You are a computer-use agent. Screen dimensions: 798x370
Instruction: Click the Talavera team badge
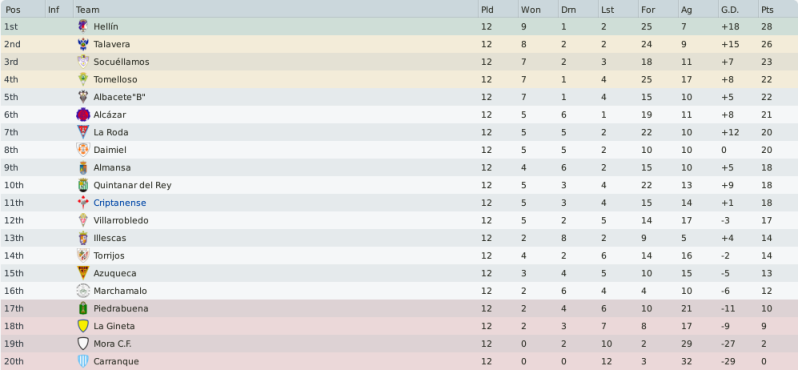(x=83, y=44)
